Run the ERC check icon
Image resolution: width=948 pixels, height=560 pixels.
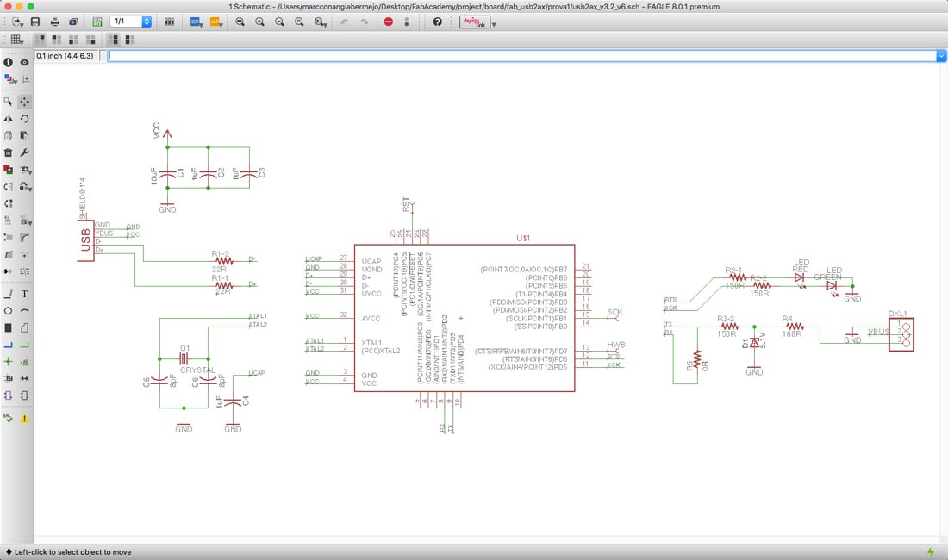8,418
